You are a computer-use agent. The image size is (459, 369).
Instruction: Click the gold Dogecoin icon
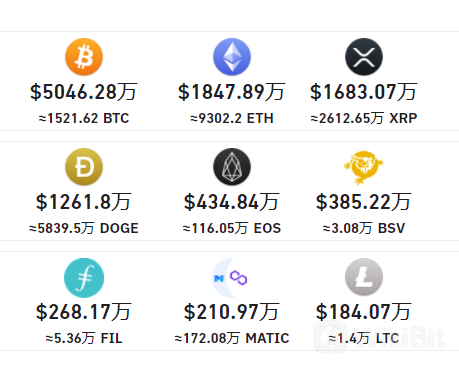[x=84, y=167]
